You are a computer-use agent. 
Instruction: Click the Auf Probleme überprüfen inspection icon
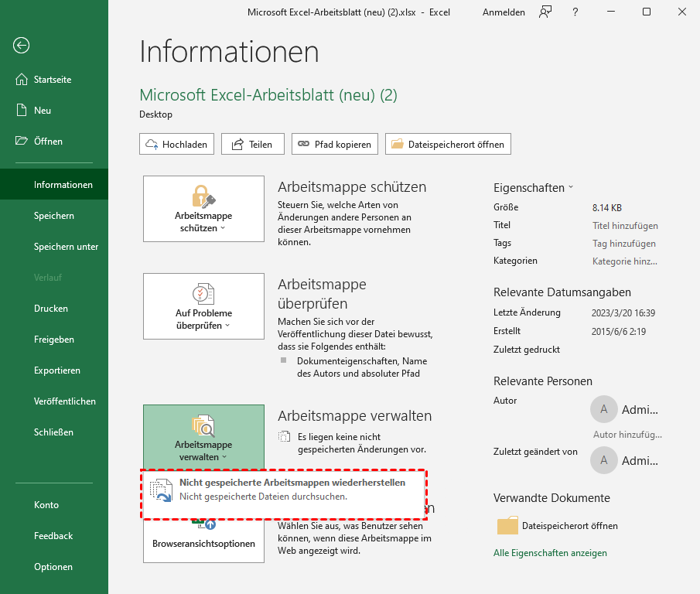[203, 294]
